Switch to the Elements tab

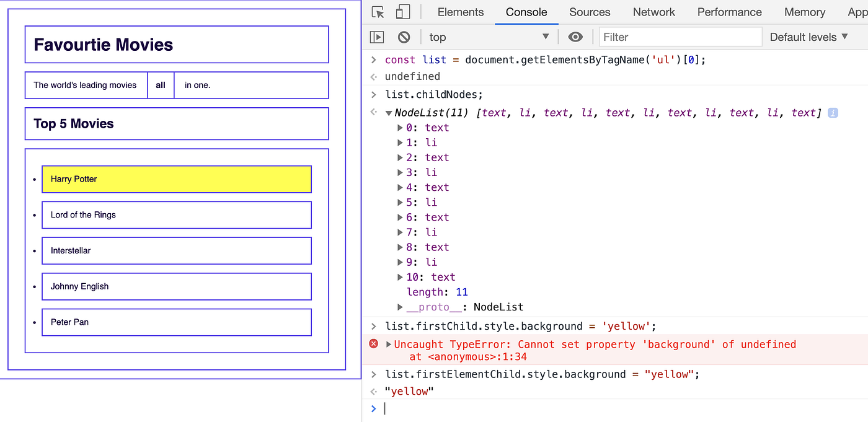pos(460,12)
